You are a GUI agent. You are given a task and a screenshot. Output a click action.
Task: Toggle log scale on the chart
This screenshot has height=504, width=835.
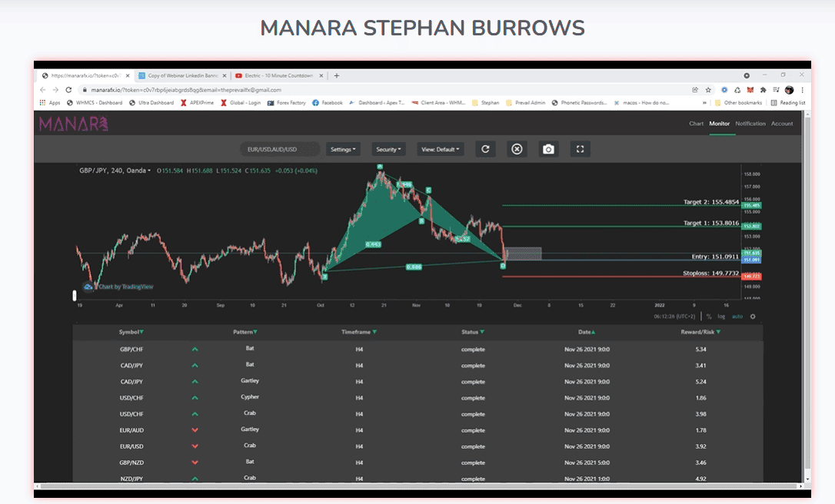pyautogui.click(x=720, y=316)
